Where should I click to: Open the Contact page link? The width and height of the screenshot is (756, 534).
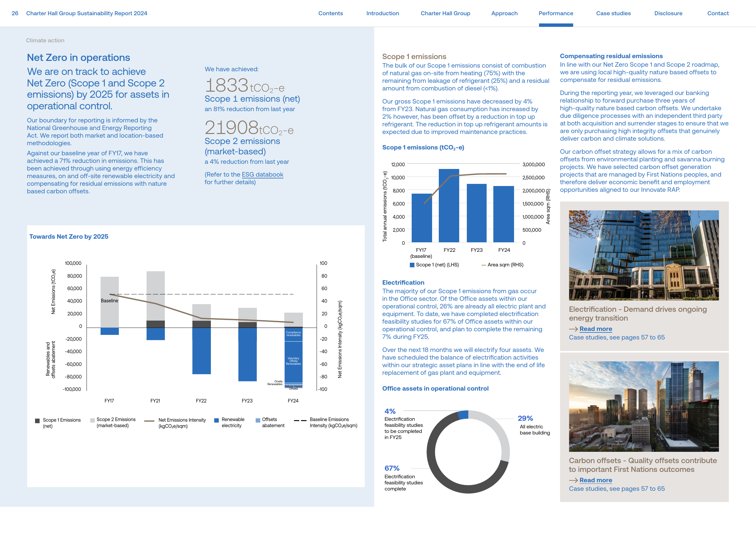[x=718, y=13]
